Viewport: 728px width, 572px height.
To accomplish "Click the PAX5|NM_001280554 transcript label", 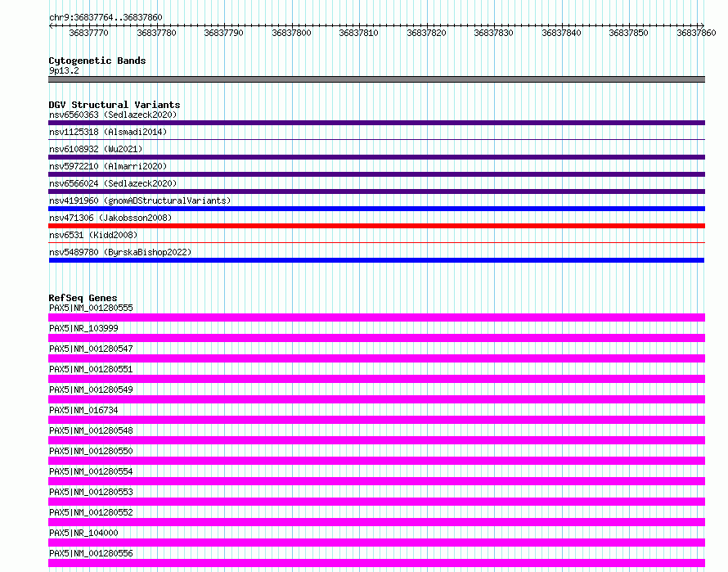I will [91, 471].
